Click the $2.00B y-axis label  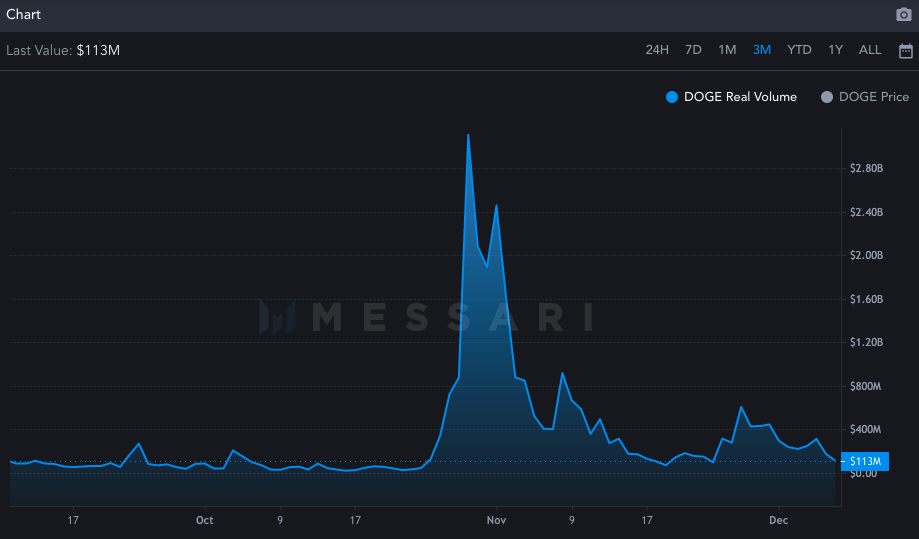[866, 255]
